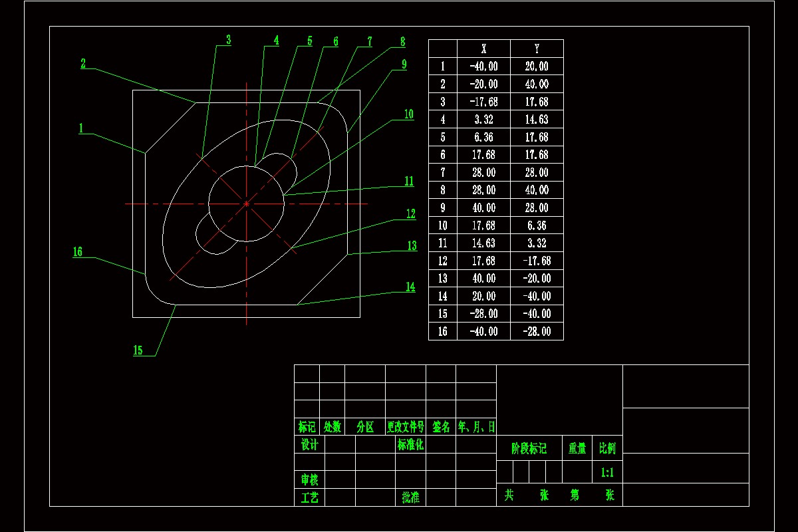Screen dimensions: 798x532
Task: Select green leader label 12 on drawing
Action: pos(411,213)
